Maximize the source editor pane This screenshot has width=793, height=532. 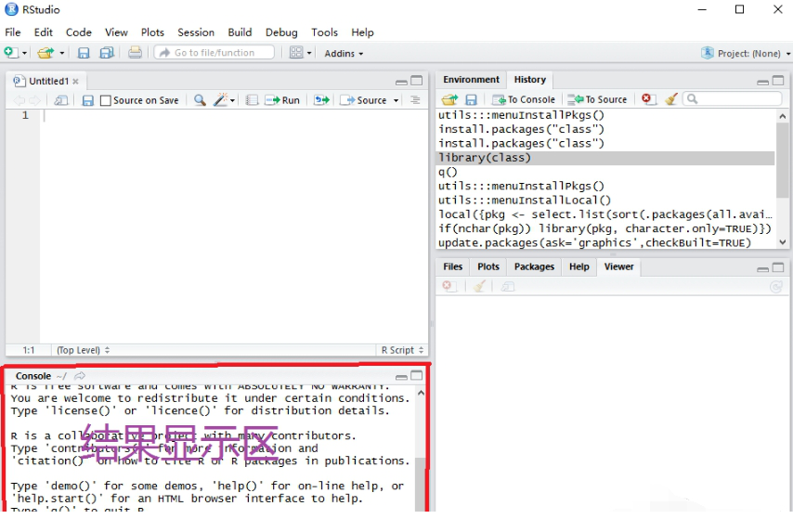click(x=417, y=81)
